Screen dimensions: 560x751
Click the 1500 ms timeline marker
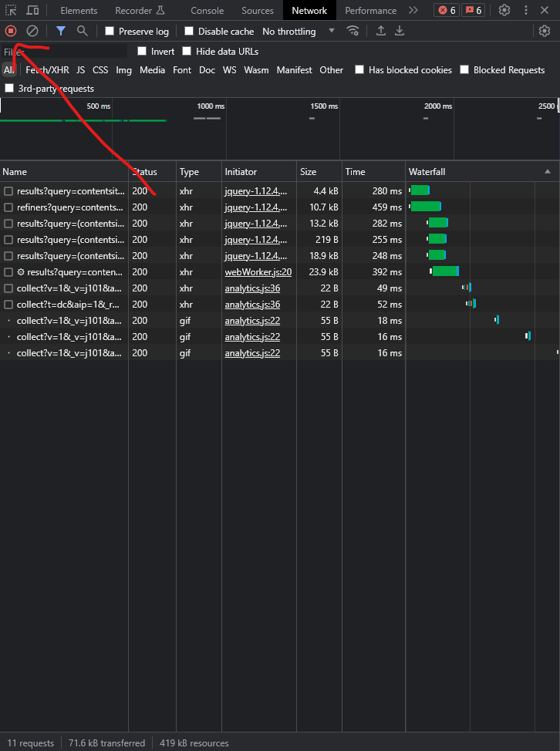[x=324, y=106]
